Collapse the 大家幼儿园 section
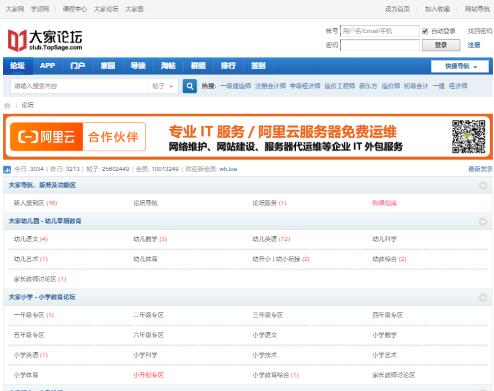 point(482,221)
